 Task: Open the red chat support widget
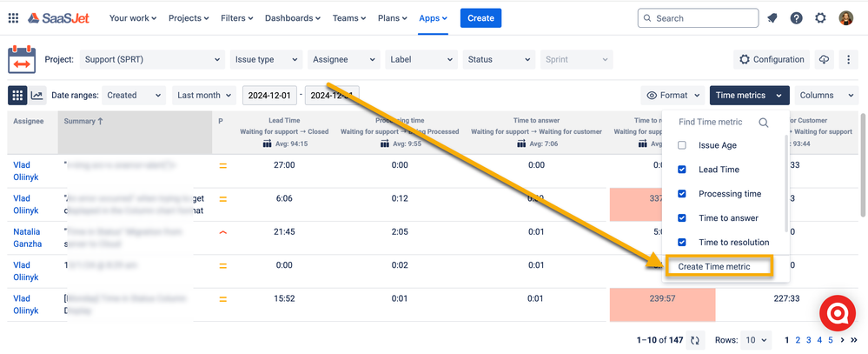pyautogui.click(x=838, y=314)
